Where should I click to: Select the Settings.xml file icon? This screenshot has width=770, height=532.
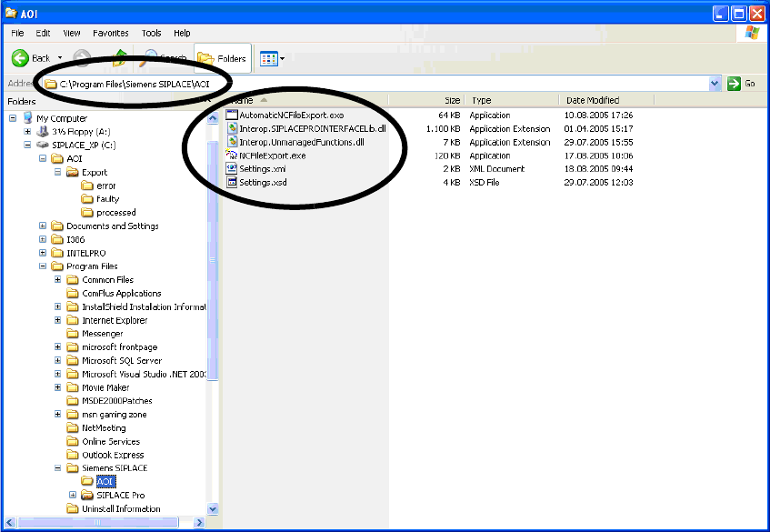232,169
